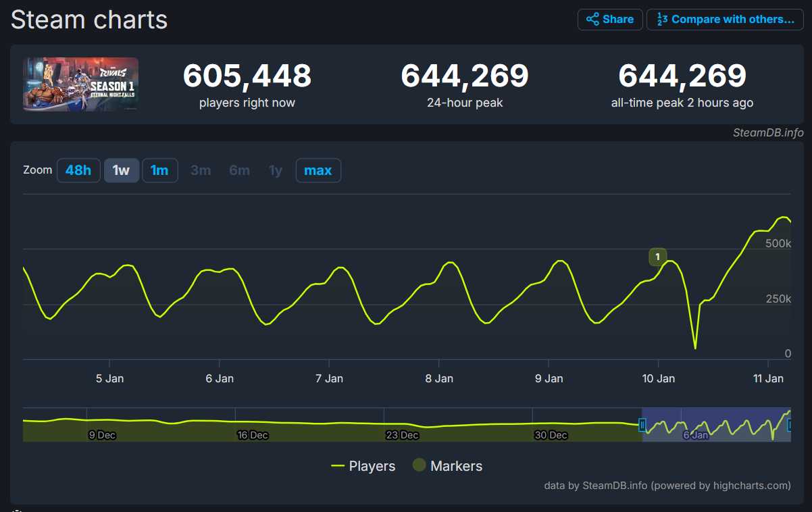The width and height of the screenshot is (812, 512).
Task: Open Compare with others
Action: (725, 20)
